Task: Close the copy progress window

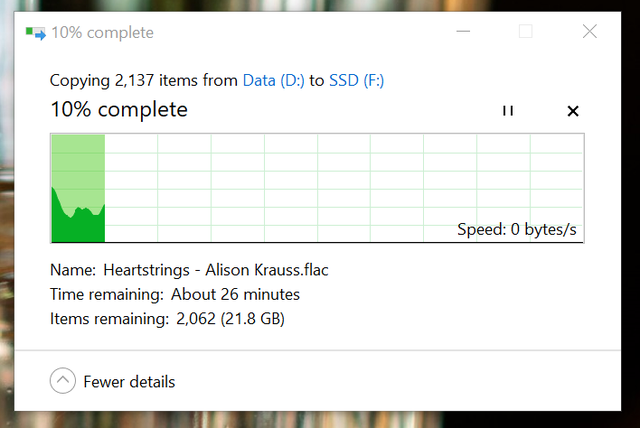Action: point(590,31)
